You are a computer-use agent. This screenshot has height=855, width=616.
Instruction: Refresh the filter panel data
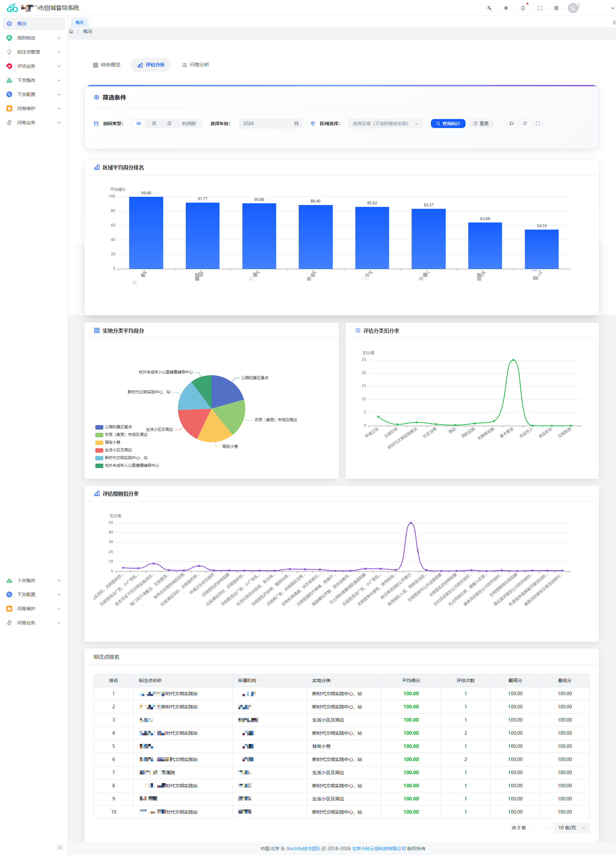pyautogui.click(x=525, y=124)
